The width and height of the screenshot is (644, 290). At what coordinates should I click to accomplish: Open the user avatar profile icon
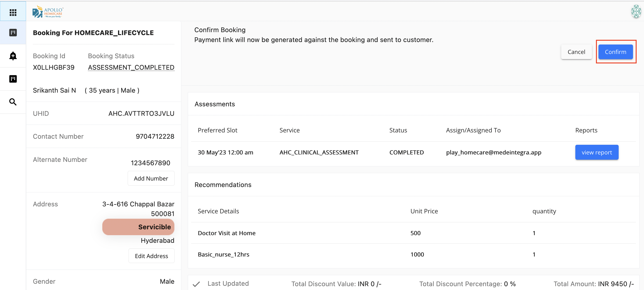click(x=636, y=11)
